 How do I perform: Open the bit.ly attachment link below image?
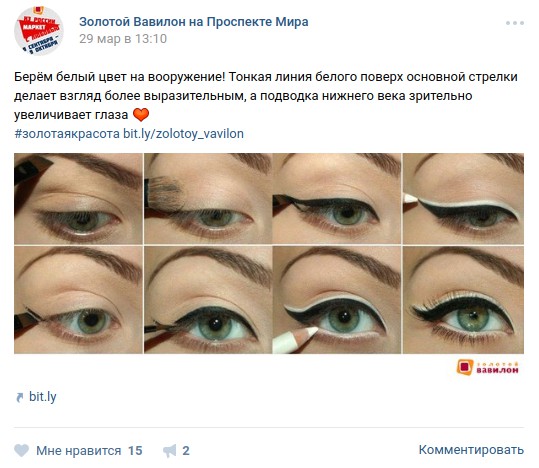click(43, 396)
